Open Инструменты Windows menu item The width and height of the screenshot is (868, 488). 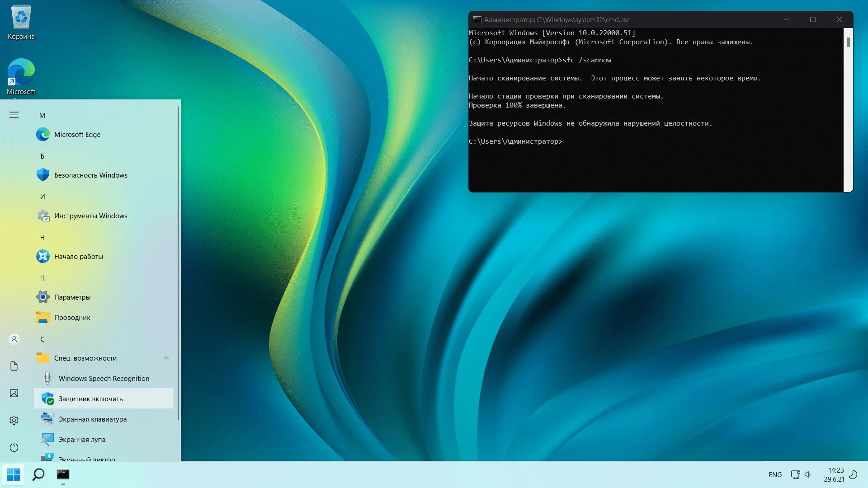tap(90, 215)
